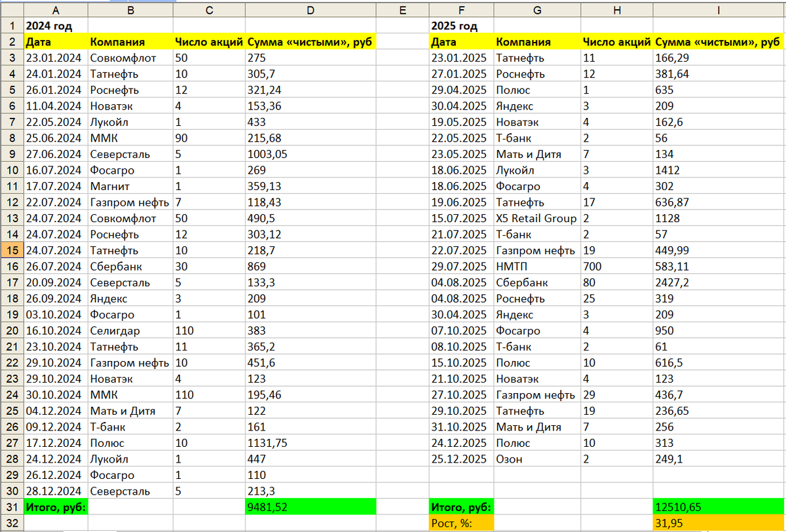This screenshot has width=786, height=532.
Task: Click the '2025 год' title cell
Action: 461,26
